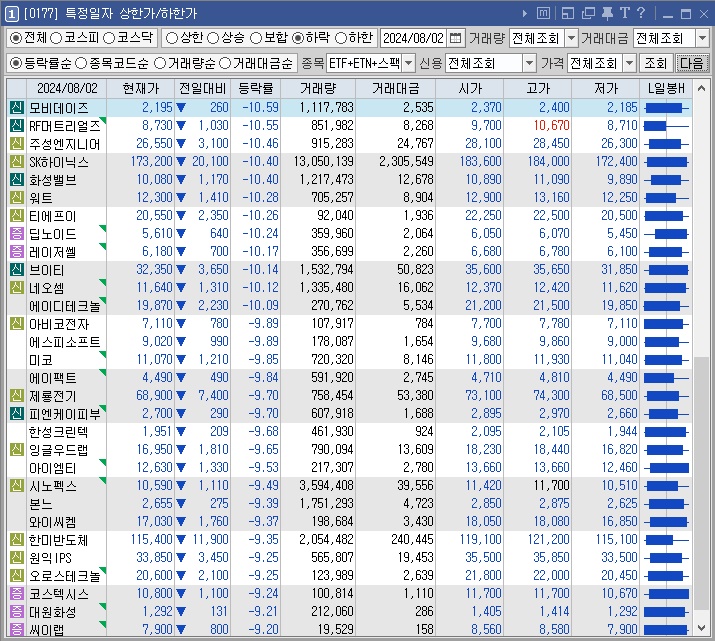Click the boxed m icon in title bar
The width and height of the screenshot is (715, 641).
[543, 13]
